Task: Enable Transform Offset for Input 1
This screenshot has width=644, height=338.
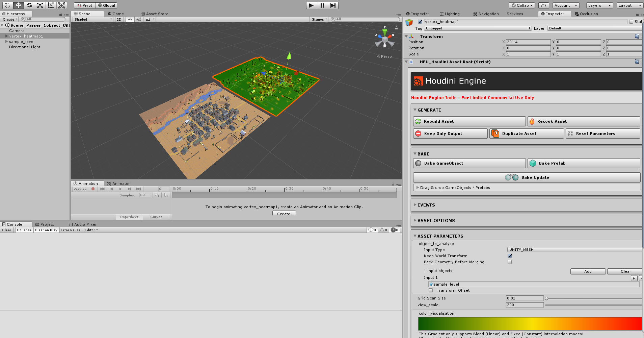Action: [431, 290]
